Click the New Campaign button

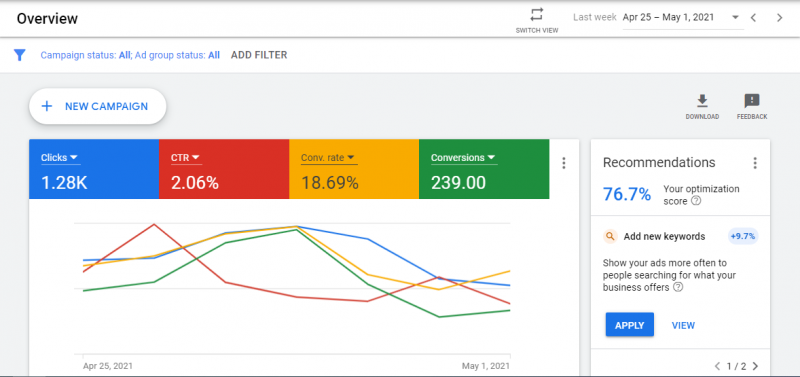coord(97,107)
